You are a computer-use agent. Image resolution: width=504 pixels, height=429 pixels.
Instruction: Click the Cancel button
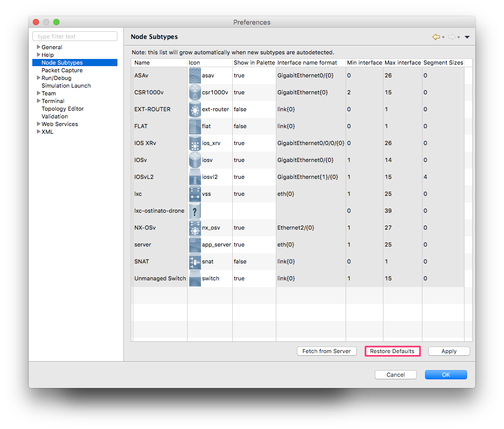(x=396, y=375)
